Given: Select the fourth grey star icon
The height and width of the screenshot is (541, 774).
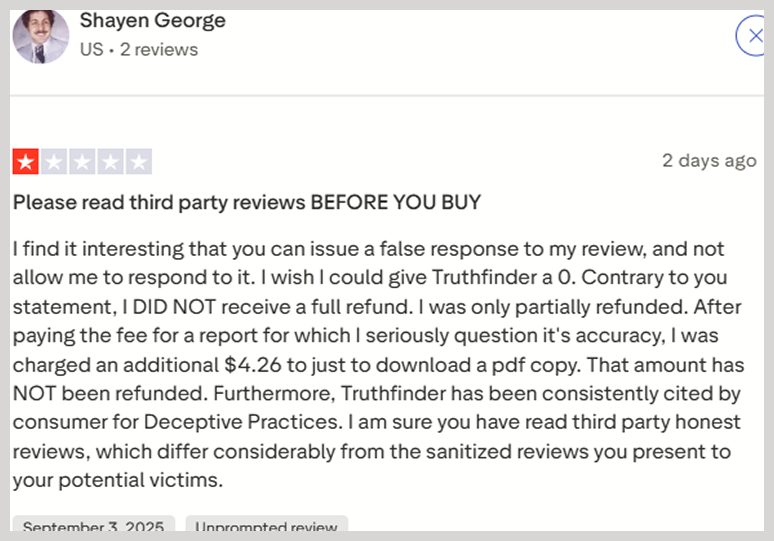Looking at the screenshot, I should click(x=111, y=161).
